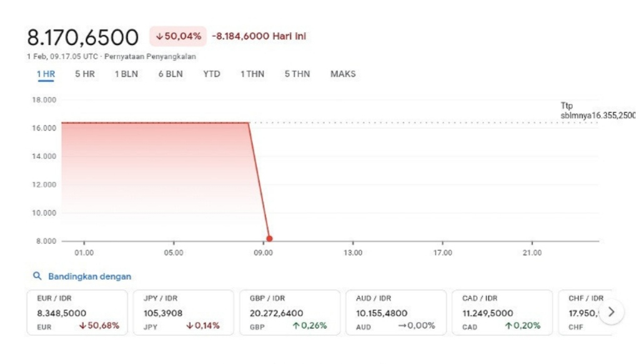Screen dimensions: 639x364
Task: Open the EUR / IDR comparison card
Action: [x=77, y=312]
